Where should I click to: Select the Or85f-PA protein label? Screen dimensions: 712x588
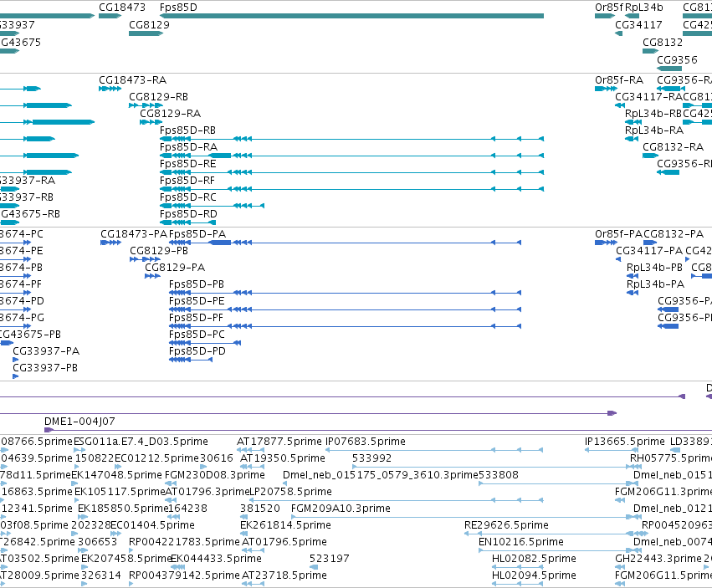[x=618, y=234]
